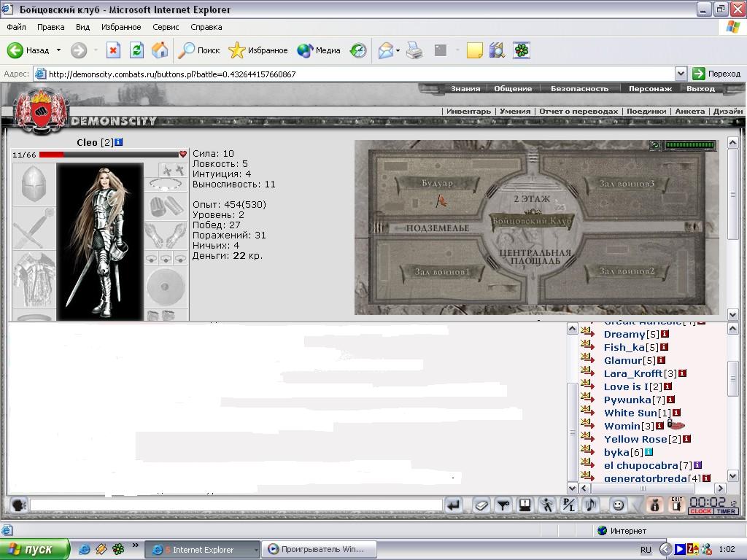747x560 pixels.
Task: Go to Зал воинов1 on the map
Action: [x=442, y=272]
